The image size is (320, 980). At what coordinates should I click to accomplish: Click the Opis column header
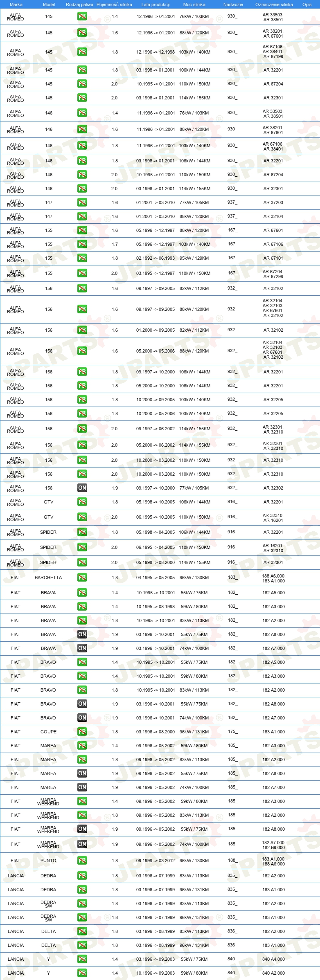pos(307,4)
